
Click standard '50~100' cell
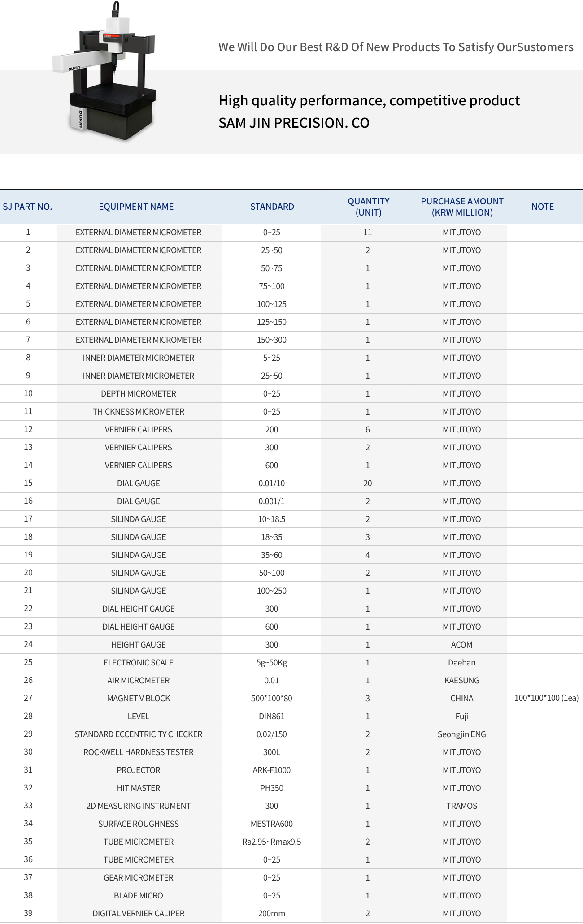point(272,573)
